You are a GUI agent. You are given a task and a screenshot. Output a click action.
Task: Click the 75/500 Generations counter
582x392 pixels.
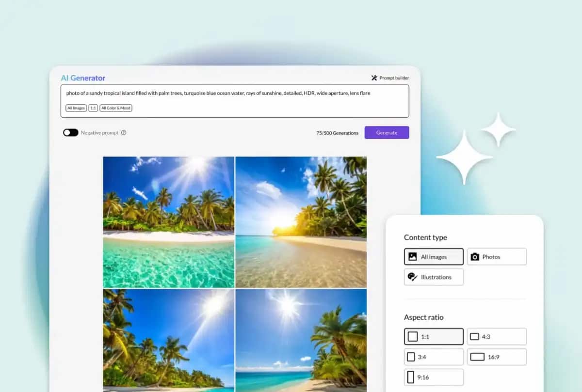click(x=337, y=133)
